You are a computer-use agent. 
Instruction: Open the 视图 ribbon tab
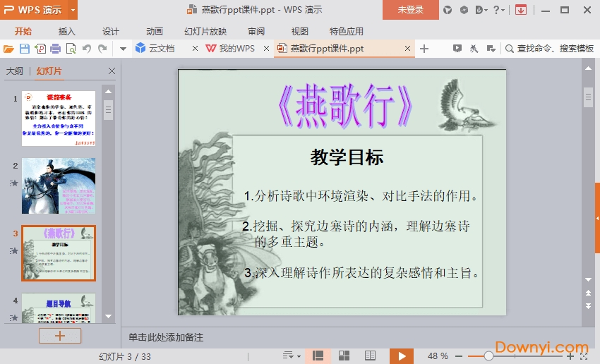[299, 31]
